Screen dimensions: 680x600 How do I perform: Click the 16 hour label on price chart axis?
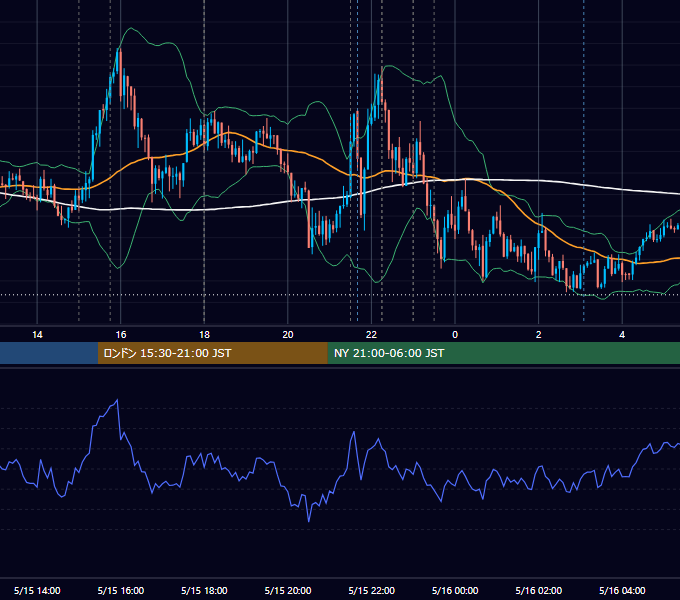121,335
